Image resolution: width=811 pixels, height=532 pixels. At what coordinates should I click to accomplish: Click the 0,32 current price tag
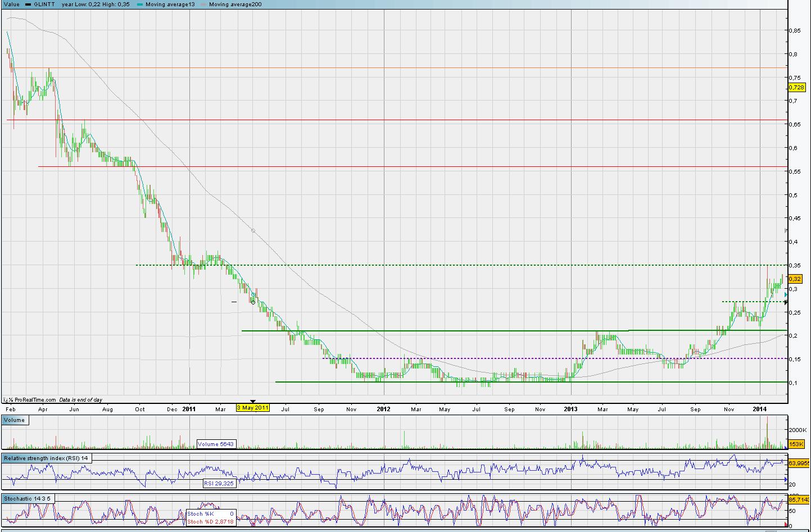pos(795,279)
